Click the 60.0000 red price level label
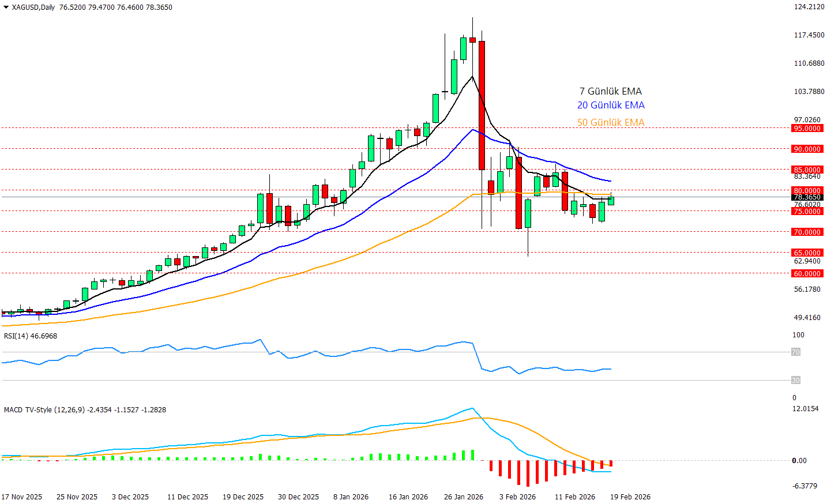The width and height of the screenshot is (827, 504). 807,274
